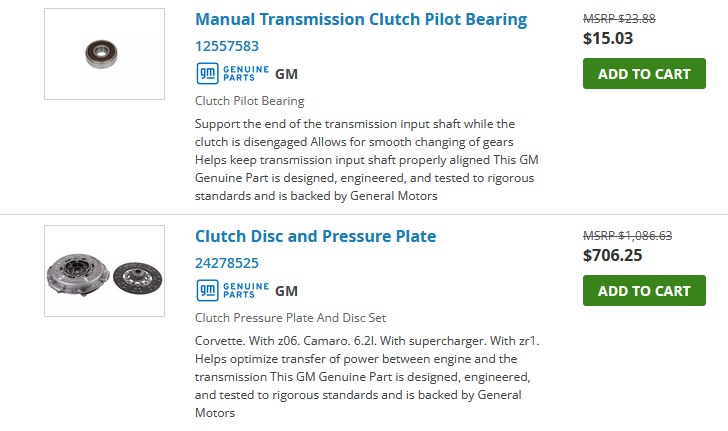
Task: Click part number 24278525
Action: pos(227,264)
